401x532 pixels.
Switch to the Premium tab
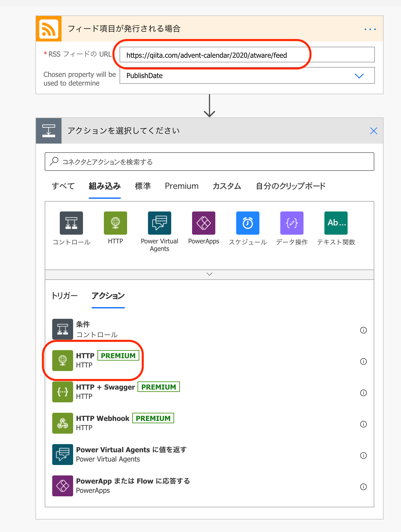182,186
